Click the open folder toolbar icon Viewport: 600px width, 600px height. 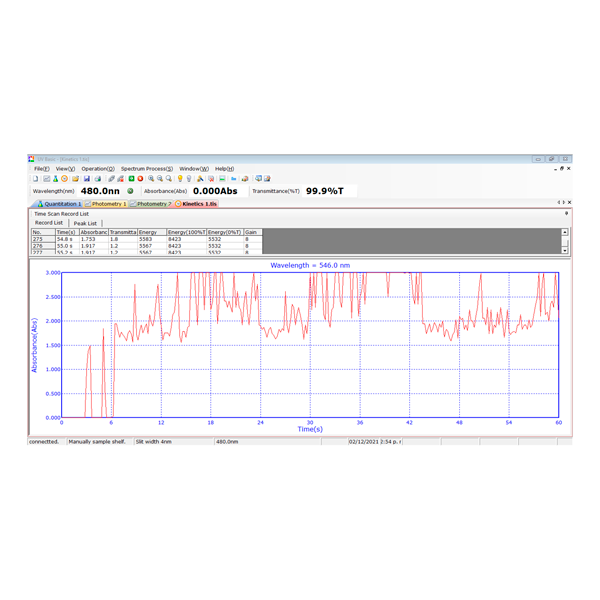(x=75, y=179)
